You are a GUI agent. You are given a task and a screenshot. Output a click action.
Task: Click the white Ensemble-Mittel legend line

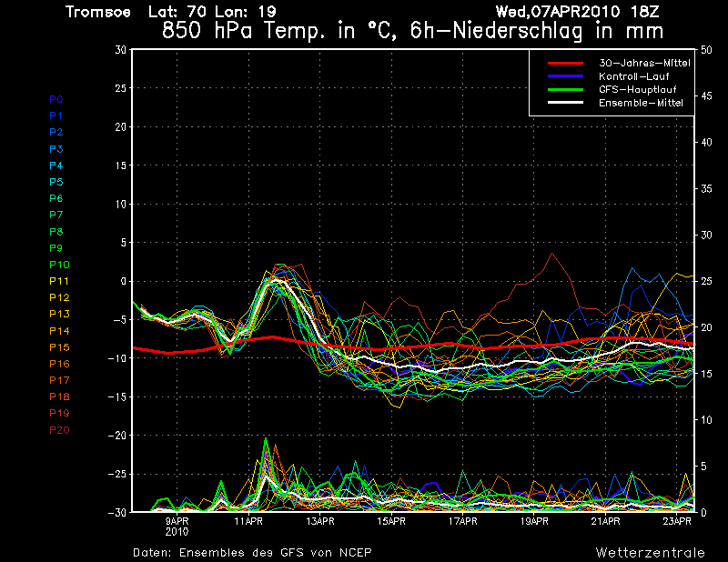pyautogui.click(x=565, y=103)
